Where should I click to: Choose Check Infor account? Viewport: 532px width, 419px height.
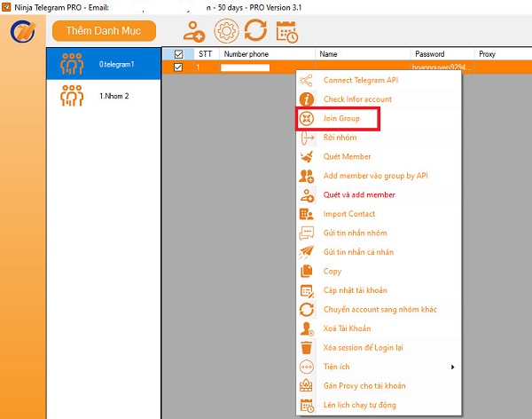click(379, 99)
